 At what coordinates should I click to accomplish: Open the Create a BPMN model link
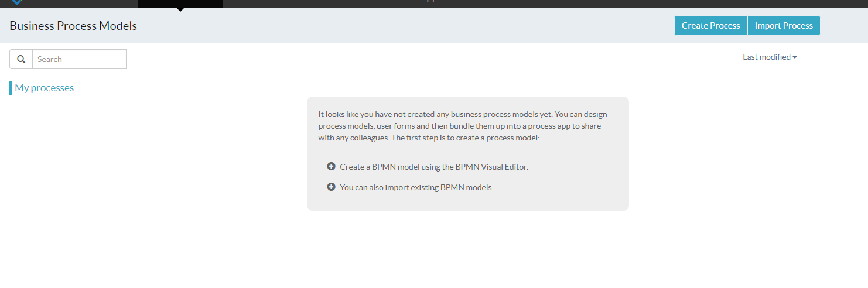click(x=434, y=167)
